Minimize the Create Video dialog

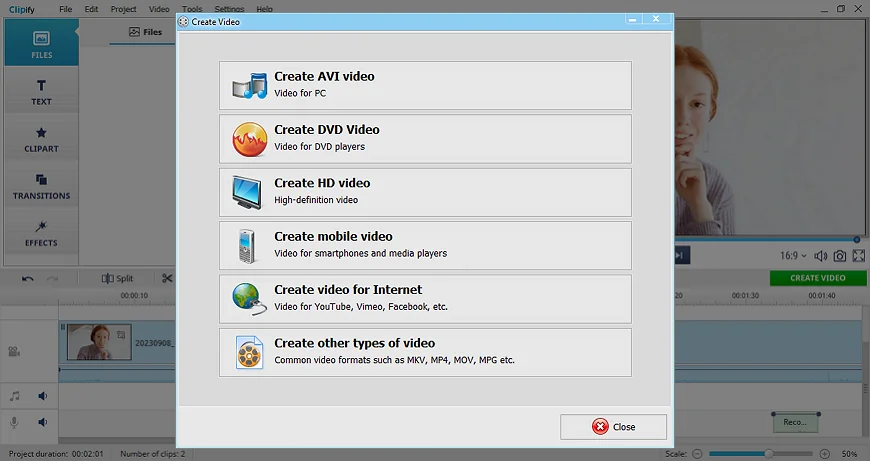tap(633, 19)
